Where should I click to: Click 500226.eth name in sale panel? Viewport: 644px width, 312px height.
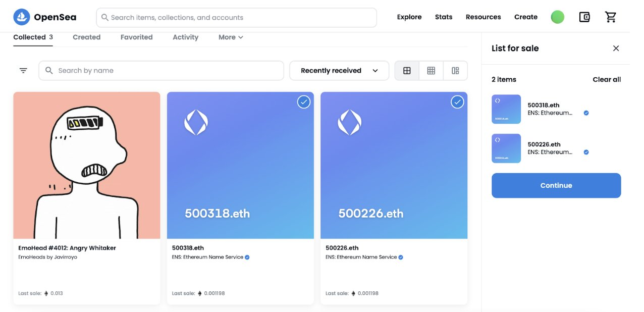pyautogui.click(x=544, y=144)
